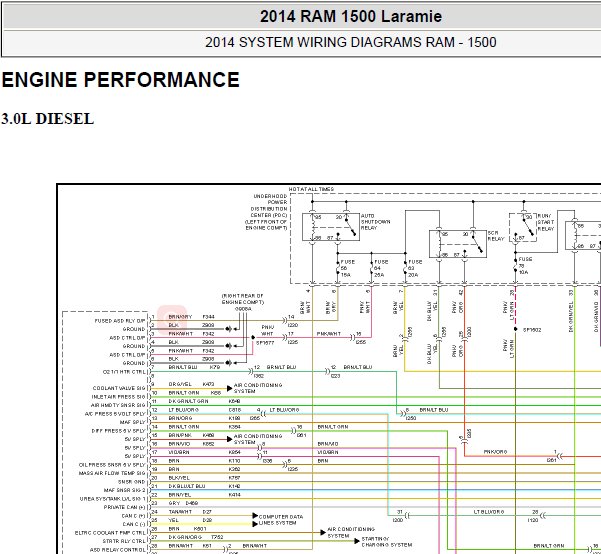Click the 'AIR HMDTY SNSR SIG' pin label
The width and height of the screenshot is (601, 554).
[118, 405]
